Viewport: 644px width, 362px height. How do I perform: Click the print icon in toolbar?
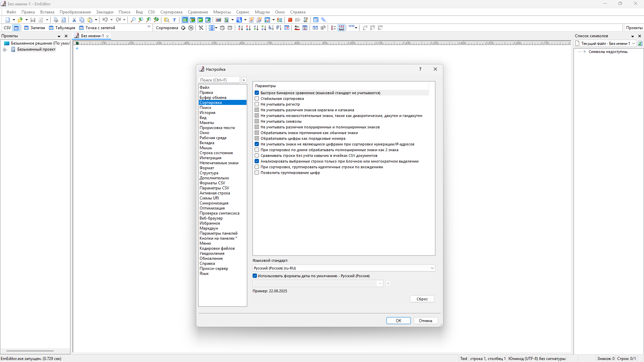[x=56, y=20]
